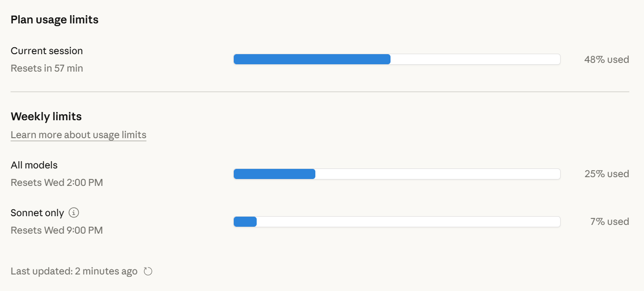Click the All models label
The width and height of the screenshot is (644, 291).
(34, 165)
